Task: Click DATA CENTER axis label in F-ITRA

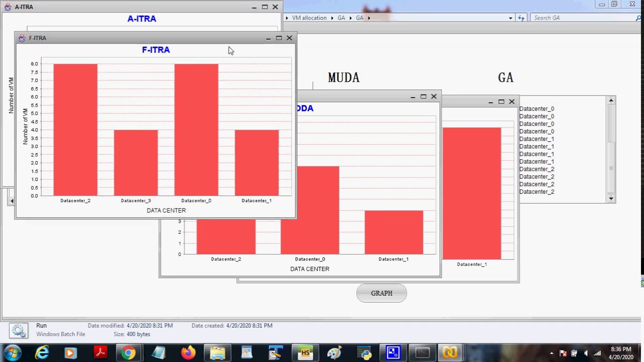Action: 166,210
